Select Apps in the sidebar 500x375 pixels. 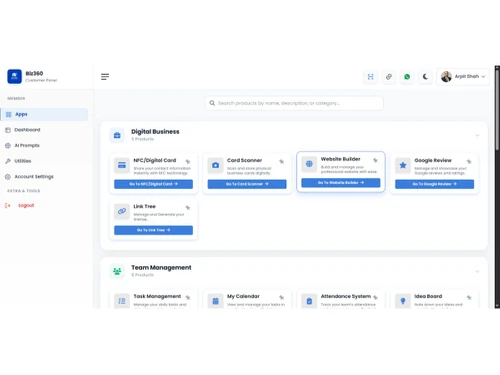(x=44, y=114)
